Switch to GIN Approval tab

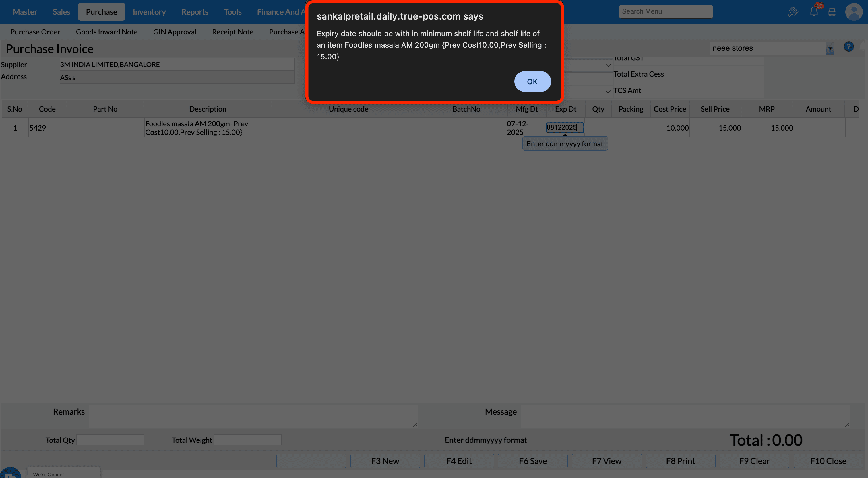[175, 32]
